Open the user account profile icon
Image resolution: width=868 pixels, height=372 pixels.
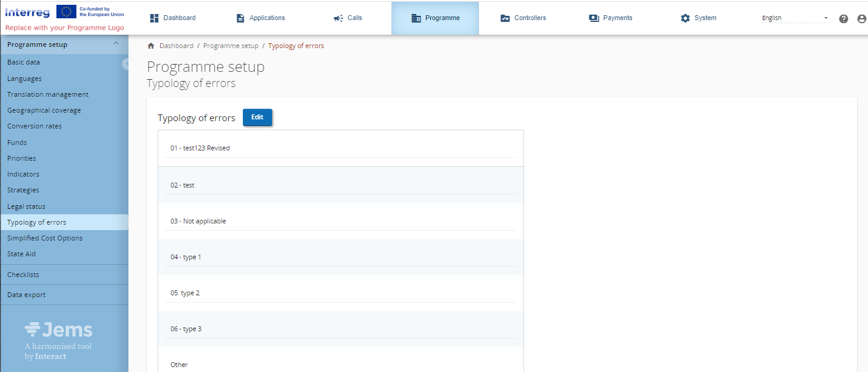[861, 19]
